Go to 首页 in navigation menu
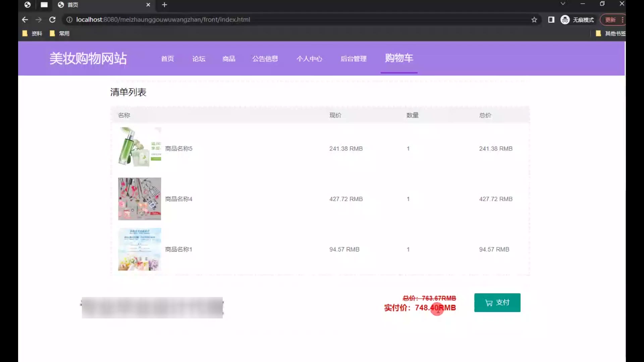This screenshot has width=644, height=362. point(167,59)
